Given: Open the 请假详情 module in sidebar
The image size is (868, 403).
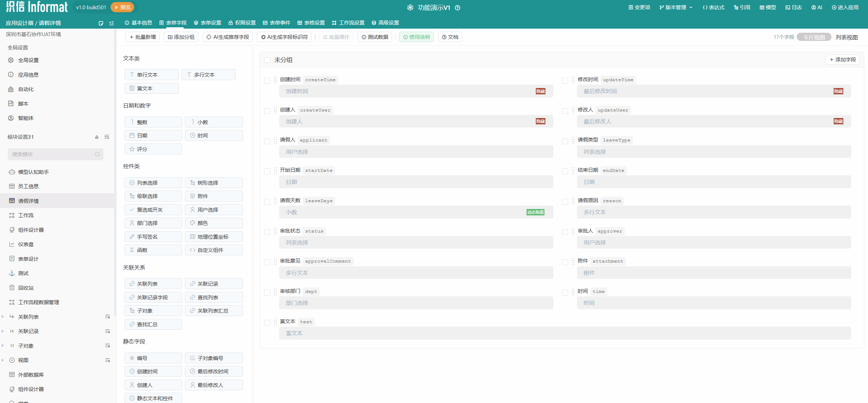Looking at the screenshot, I should 28,201.
